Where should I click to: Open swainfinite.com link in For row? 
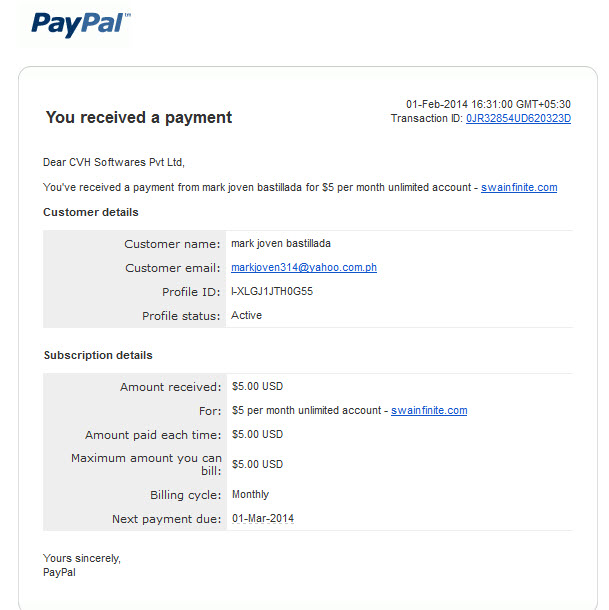(x=429, y=410)
